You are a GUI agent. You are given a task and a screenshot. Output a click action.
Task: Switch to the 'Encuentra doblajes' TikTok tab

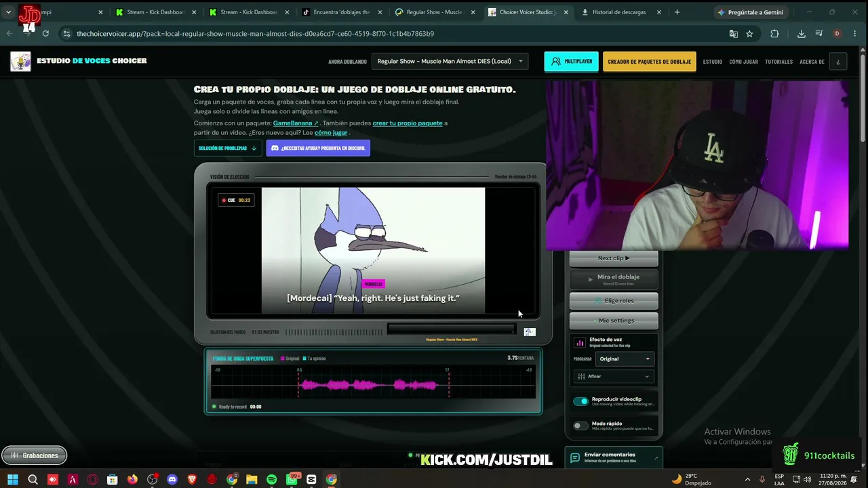tap(342, 12)
